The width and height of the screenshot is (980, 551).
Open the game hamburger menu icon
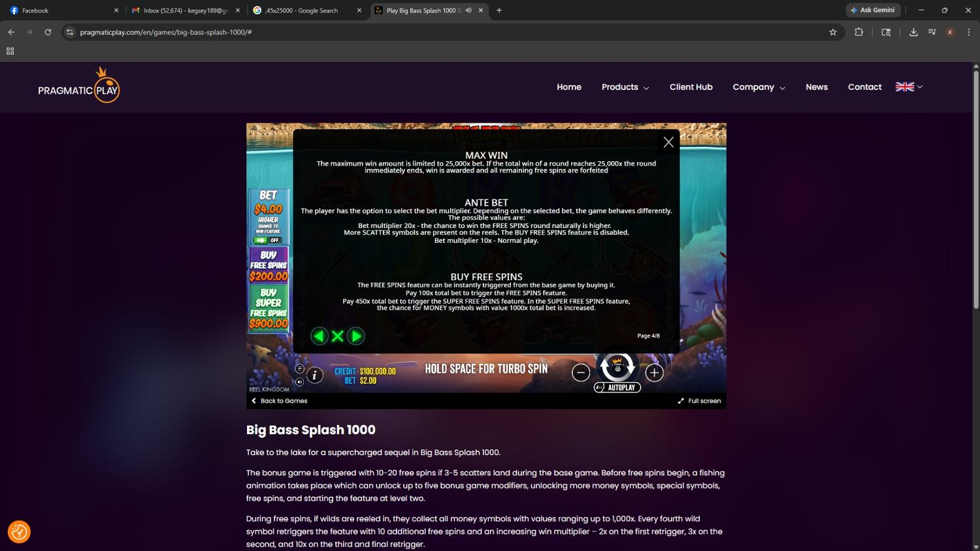coord(300,368)
